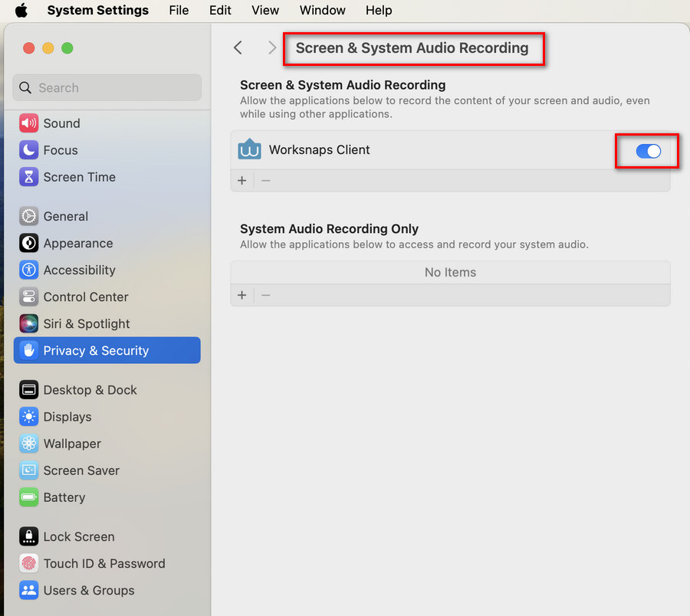
Task: Click the Accessibility icon
Action: [x=29, y=270]
